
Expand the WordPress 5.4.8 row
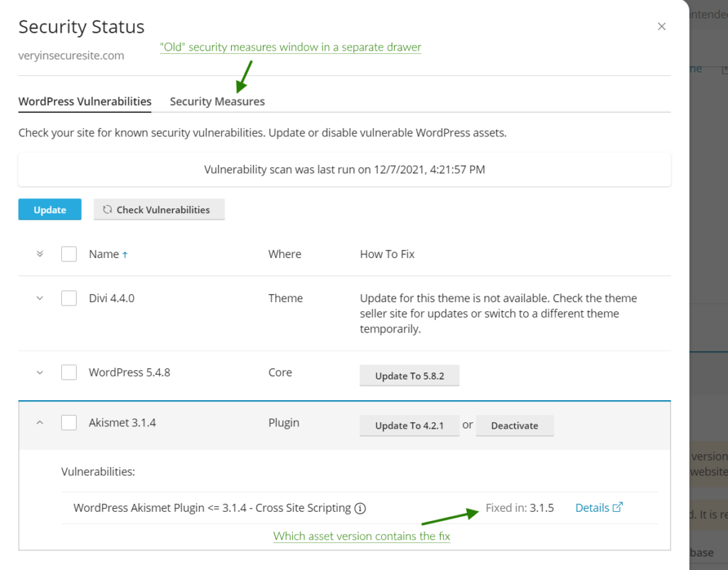(x=40, y=372)
